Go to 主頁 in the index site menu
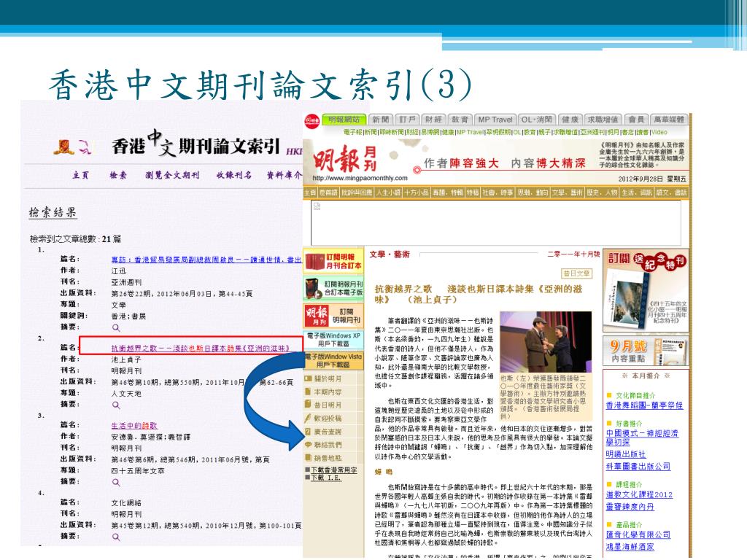The width and height of the screenshot is (747, 560). [80, 175]
